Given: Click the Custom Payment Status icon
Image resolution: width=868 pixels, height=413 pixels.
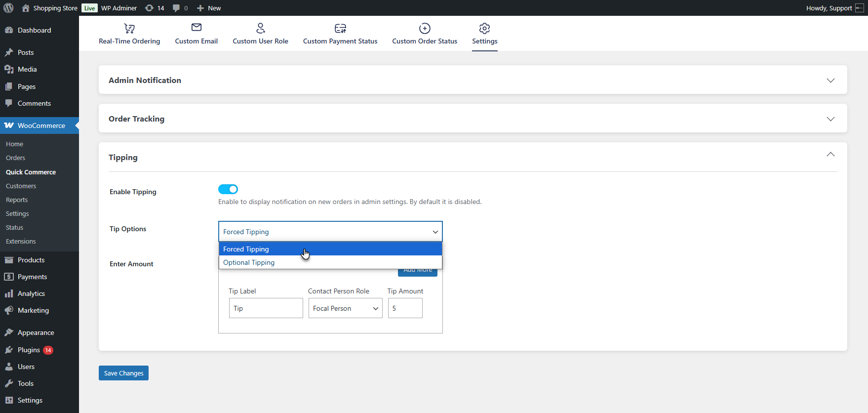Looking at the screenshot, I should (x=340, y=29).
